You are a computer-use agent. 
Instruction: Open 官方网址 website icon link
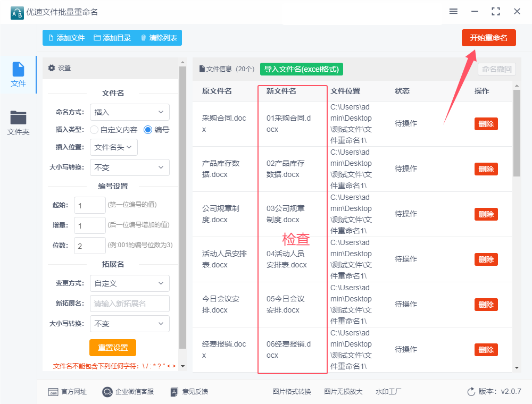point(53,392)
